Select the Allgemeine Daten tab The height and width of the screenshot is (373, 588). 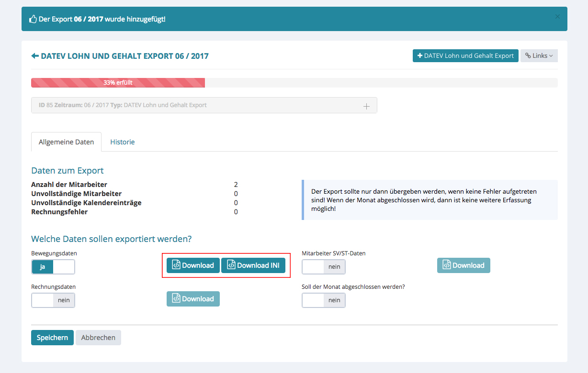66,142
